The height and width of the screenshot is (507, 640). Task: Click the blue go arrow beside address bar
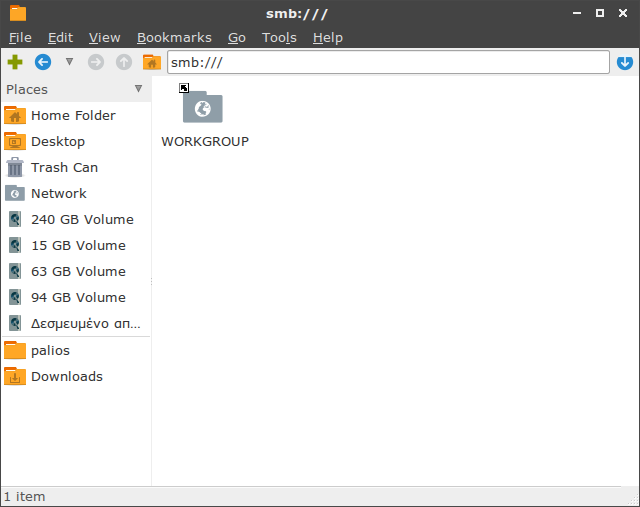[625, 62]
